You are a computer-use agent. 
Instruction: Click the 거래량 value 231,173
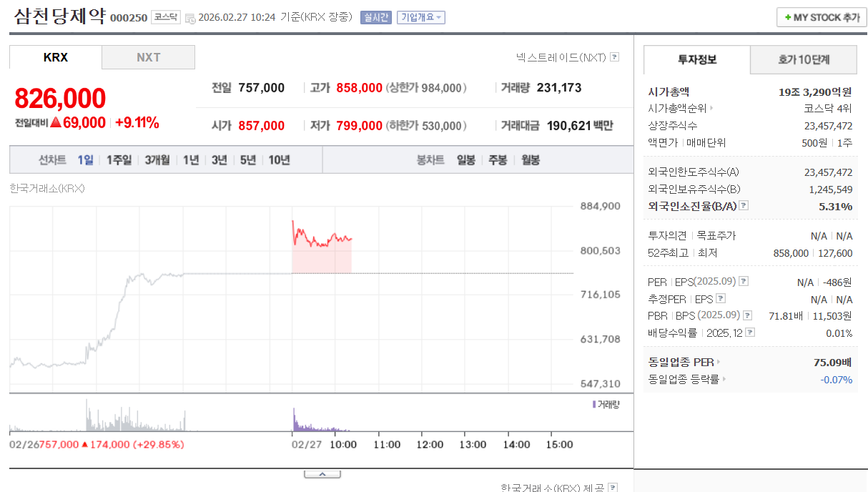(x=559, y=88)
